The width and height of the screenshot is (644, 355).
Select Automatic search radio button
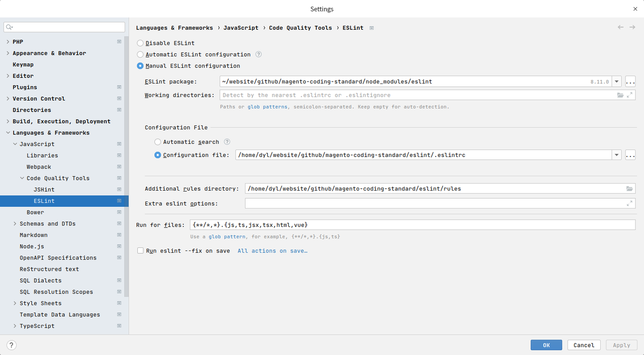(158, 142)
